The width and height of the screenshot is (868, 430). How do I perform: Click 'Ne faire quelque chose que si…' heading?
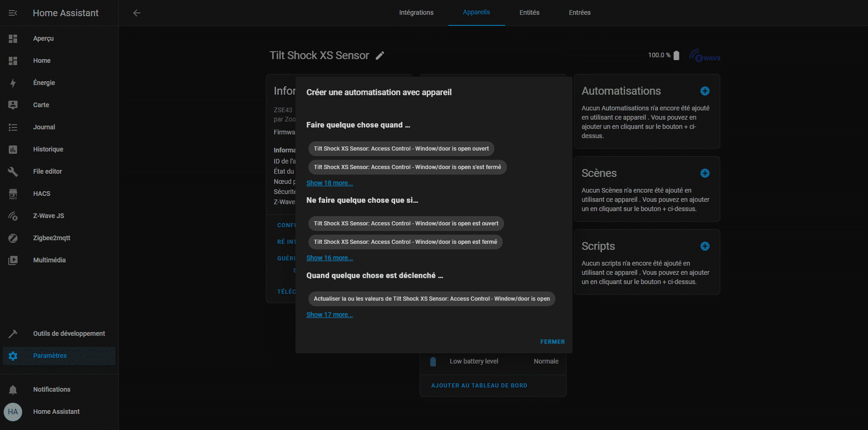coord(362,200)
